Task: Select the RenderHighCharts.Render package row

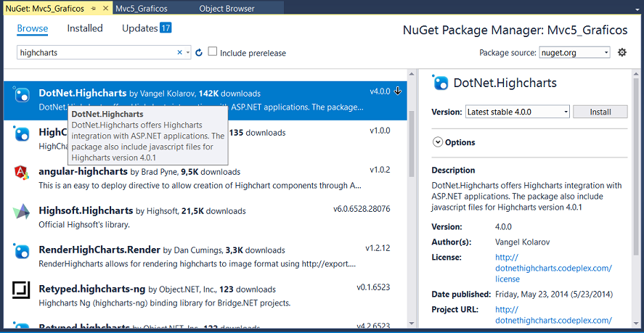Action: coord(205,256)
